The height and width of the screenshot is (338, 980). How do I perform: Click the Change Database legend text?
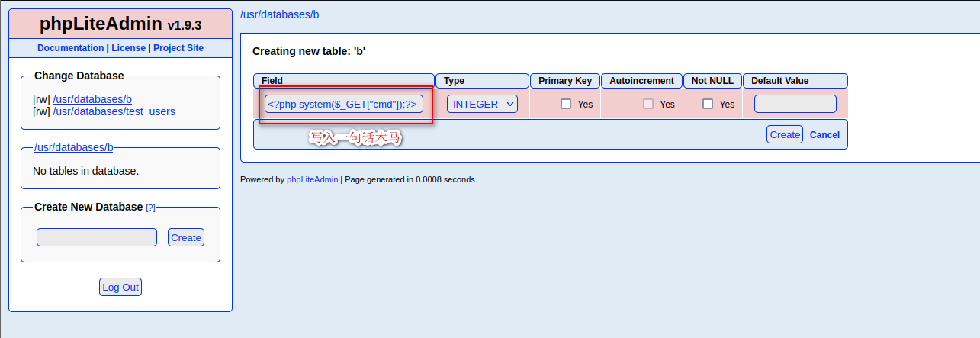[x=79, y=76]
